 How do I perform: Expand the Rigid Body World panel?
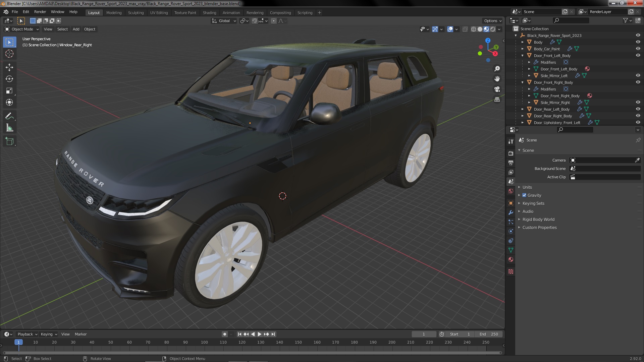click(538, 219)
